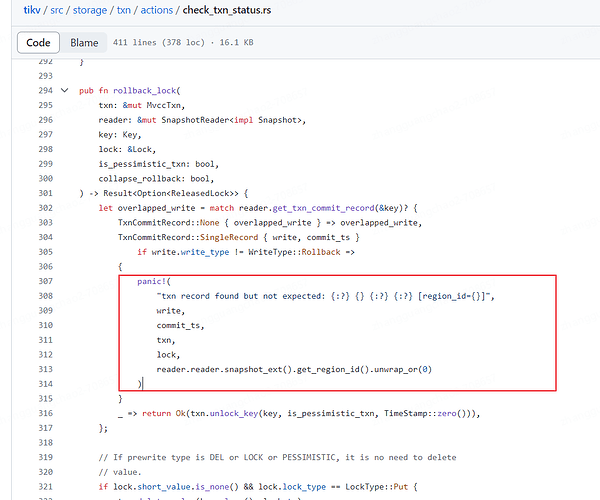The height and width of the screenshot is (500, 600).
Task: Open the tikv repository breadcrumb link
Action: (x=32, y=10)
